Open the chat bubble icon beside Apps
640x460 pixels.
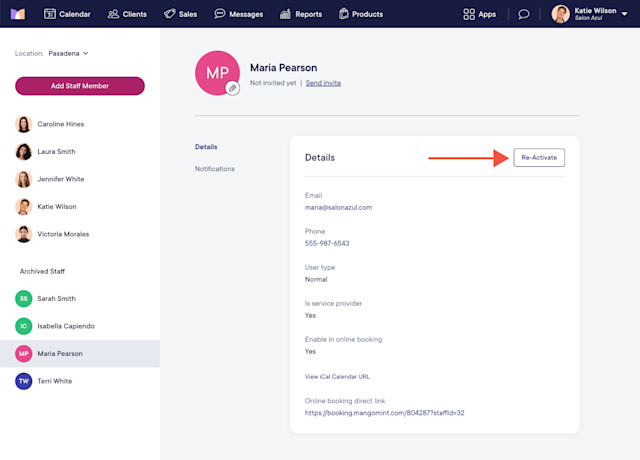click(524, 14)
